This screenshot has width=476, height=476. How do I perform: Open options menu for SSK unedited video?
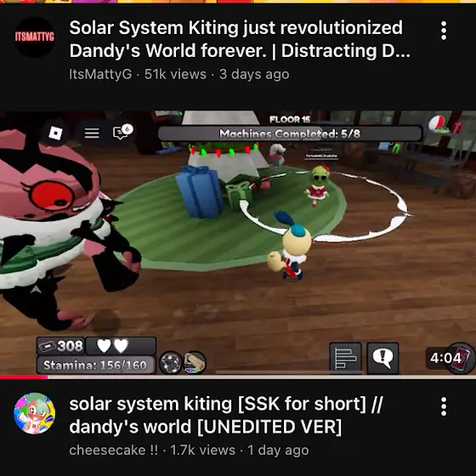coord(444,406)
